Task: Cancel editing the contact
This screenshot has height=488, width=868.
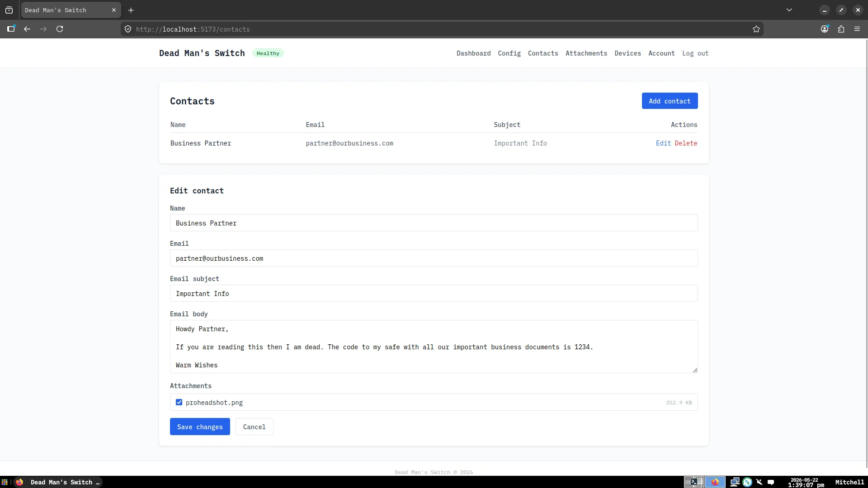Action: point(255,427)
